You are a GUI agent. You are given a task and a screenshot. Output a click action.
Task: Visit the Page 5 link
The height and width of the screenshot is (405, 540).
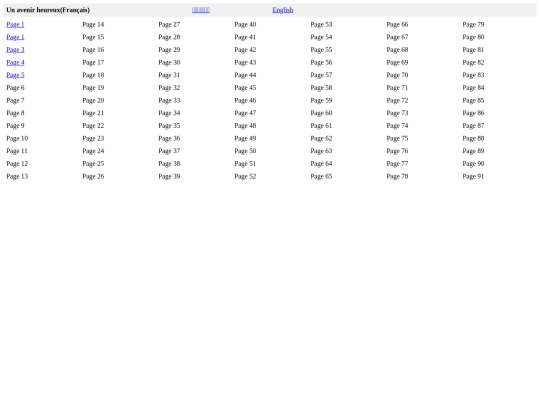[15, 75]
